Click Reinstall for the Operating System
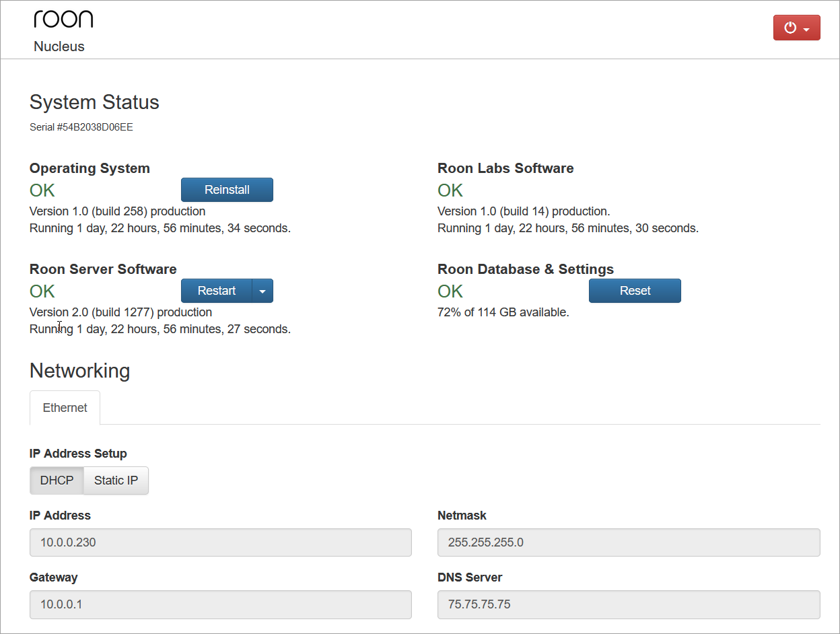840x634 pixels. click(227, 190)
